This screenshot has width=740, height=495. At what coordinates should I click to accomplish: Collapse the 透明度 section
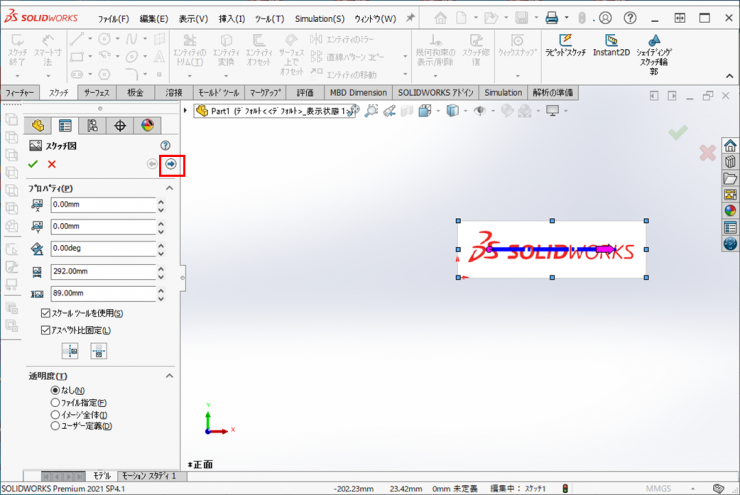click(x=169, y=376)
